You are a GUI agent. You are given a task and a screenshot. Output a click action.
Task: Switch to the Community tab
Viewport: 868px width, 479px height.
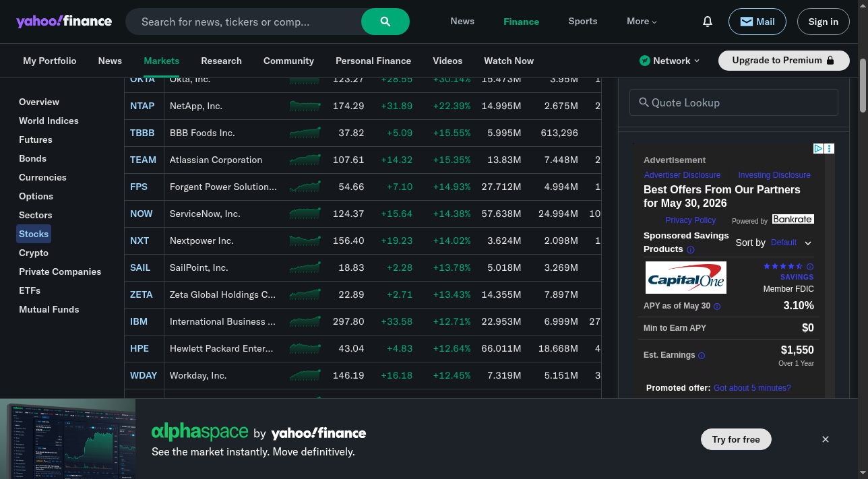288,61
